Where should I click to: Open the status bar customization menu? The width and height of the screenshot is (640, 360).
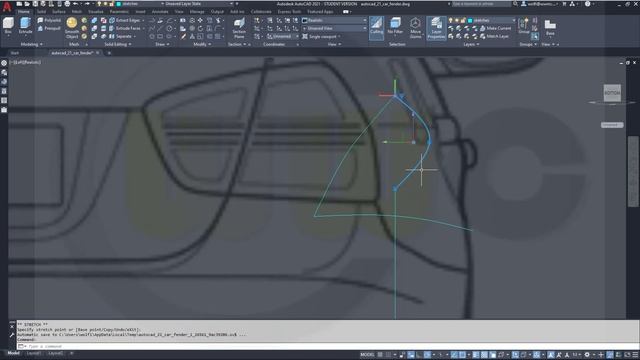pos(634,355)
